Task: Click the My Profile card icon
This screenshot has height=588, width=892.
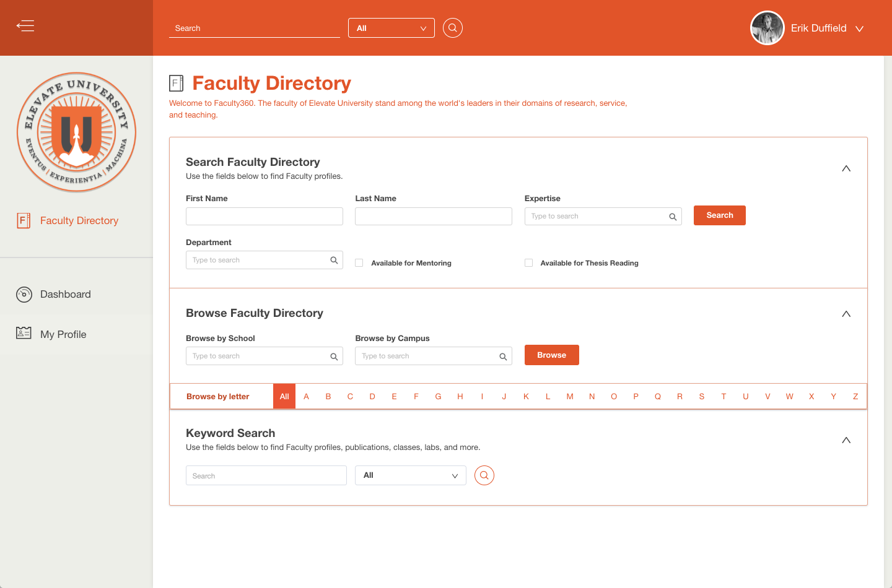Action: [24, 334]
